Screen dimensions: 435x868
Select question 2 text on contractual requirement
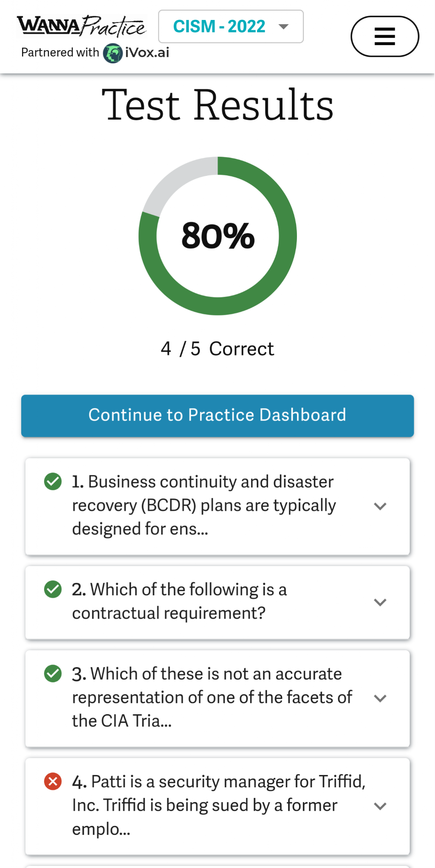(179, 601)
